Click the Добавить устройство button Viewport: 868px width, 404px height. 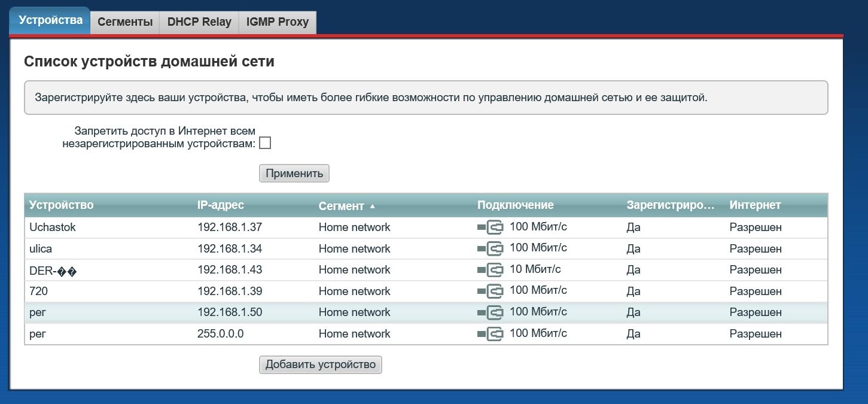point(320,364)
